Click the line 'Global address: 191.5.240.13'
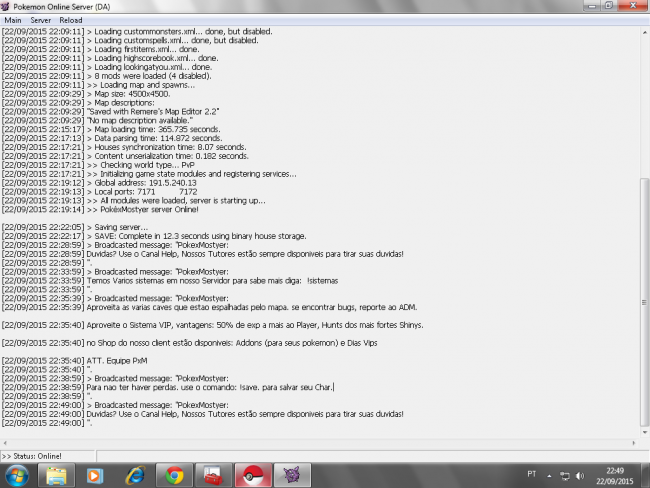This screenshot has height=488, width=650. tap(99, 183)
